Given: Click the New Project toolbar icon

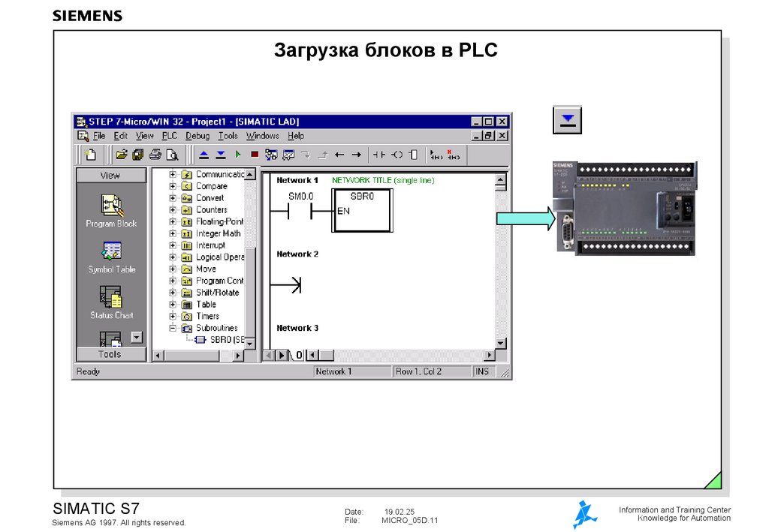Looking at the screenshot, I should coord(90,155).
